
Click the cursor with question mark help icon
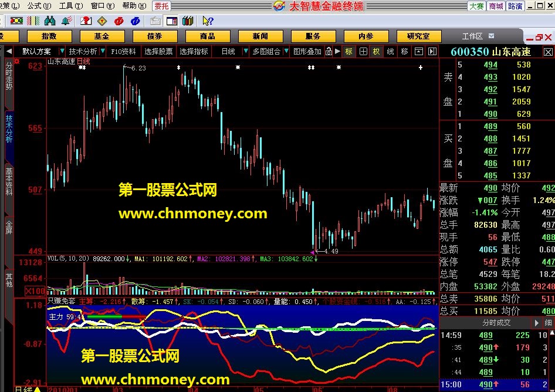point(208,21)
